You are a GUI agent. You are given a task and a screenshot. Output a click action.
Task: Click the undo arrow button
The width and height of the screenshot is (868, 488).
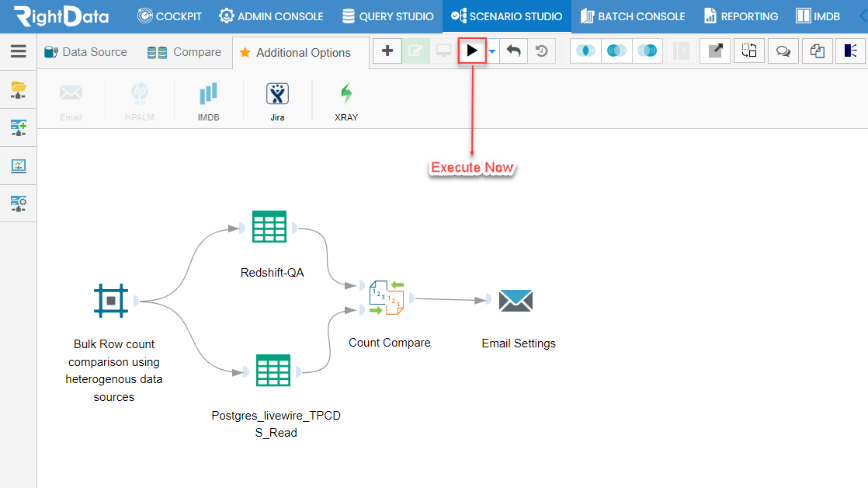(x=514, y=51)
